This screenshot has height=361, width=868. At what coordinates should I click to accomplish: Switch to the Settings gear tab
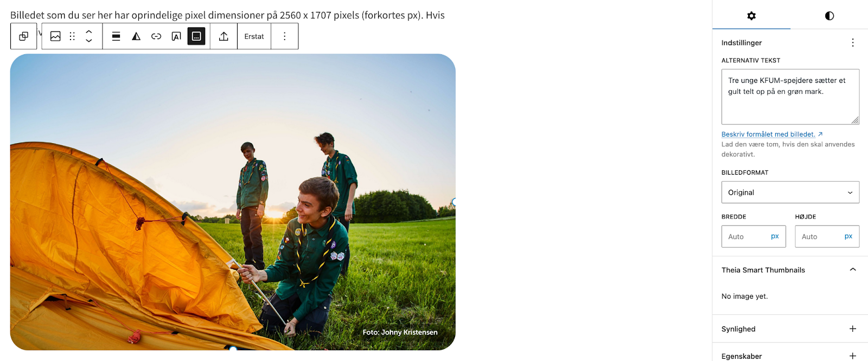click(x=751, y=16)
